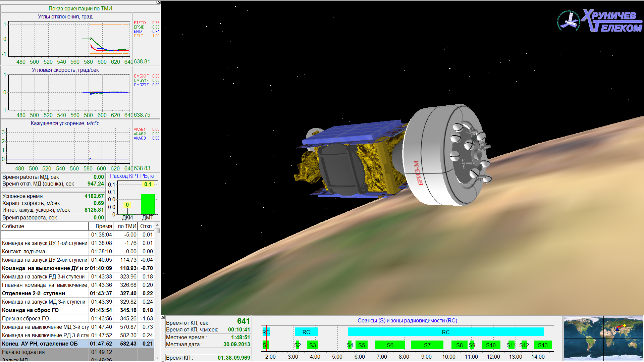Click session S7 on the timeline
Screen dimensions: 644x362
[427, 345]
